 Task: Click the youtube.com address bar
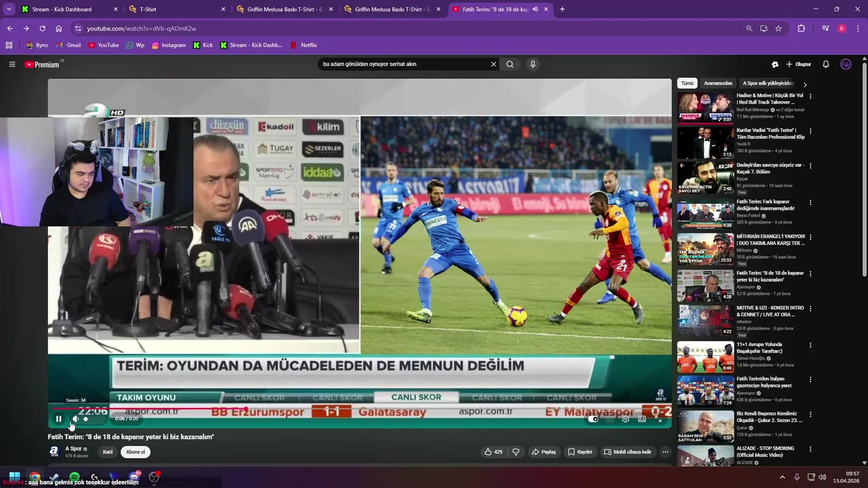click(x=407, y=28)
